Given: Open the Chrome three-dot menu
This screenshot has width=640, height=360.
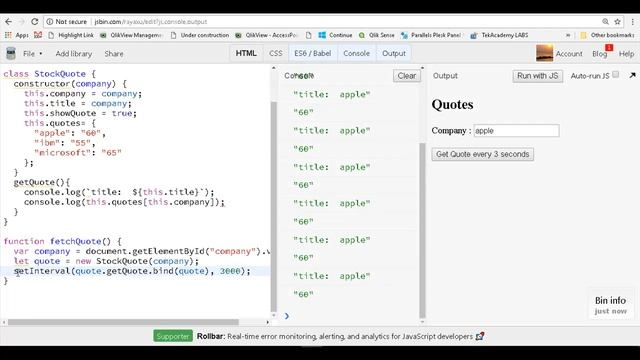Looking at the screenshot, I should click(633, 22).
